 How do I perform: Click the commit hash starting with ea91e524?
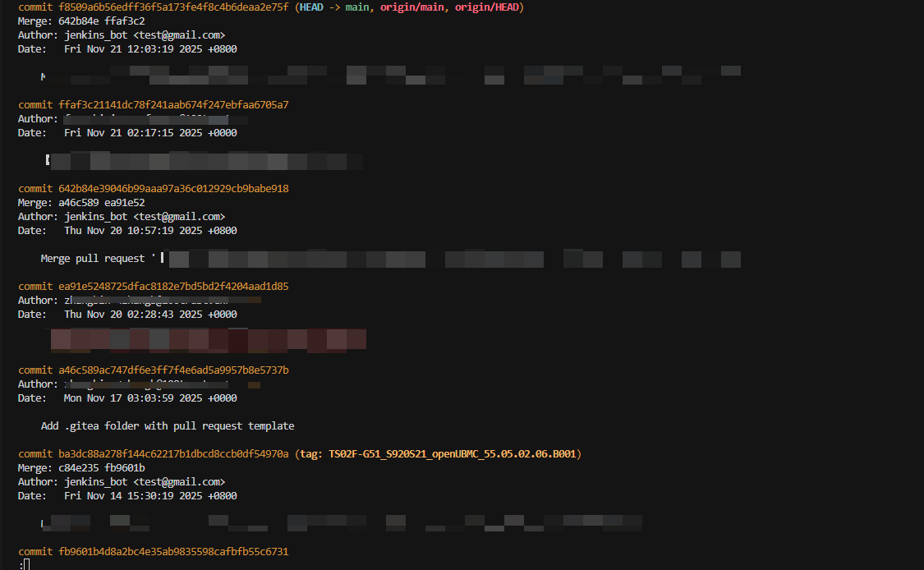tap(173, 287)
